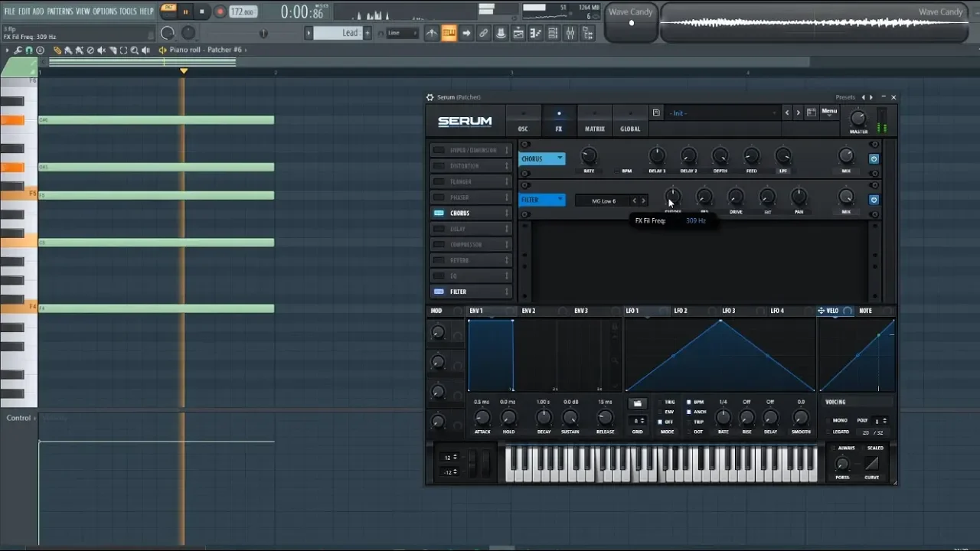This screenshot has height=551, width=980.
Task: Select the piano roll zoom tool
Action: coord(134,50)
